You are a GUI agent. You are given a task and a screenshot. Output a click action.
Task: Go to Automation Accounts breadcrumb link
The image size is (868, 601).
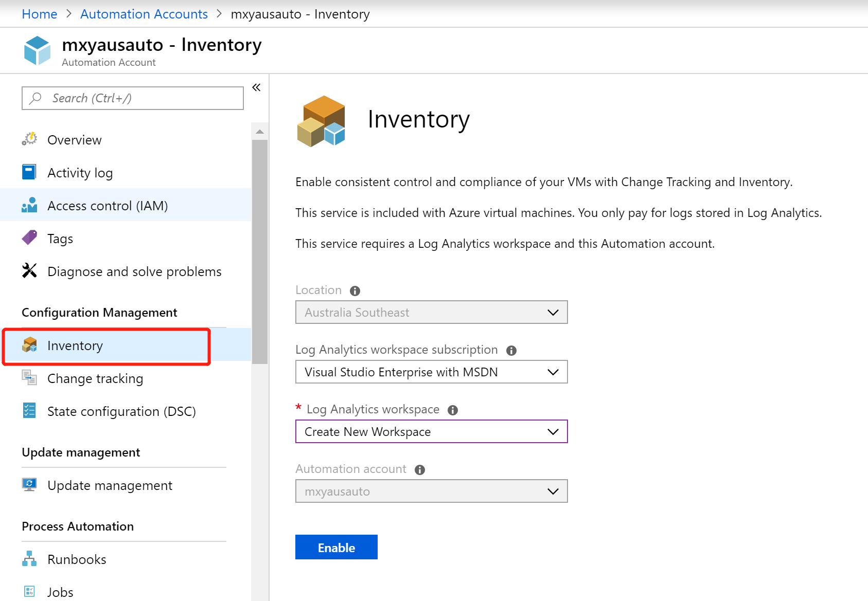[144, 14]
